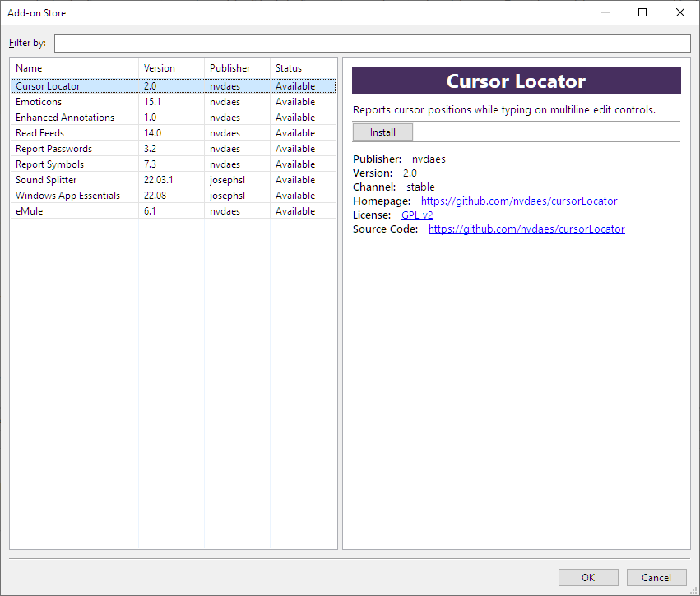Open the Homepage GitHub link
700x596 pixels.
point(519,201)
